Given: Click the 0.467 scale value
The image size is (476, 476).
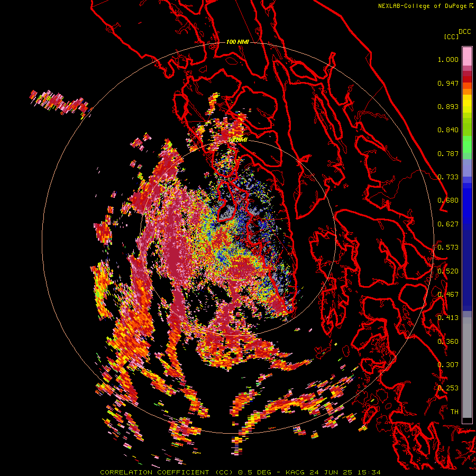Looking at the screenshot, I should (448, 295).
